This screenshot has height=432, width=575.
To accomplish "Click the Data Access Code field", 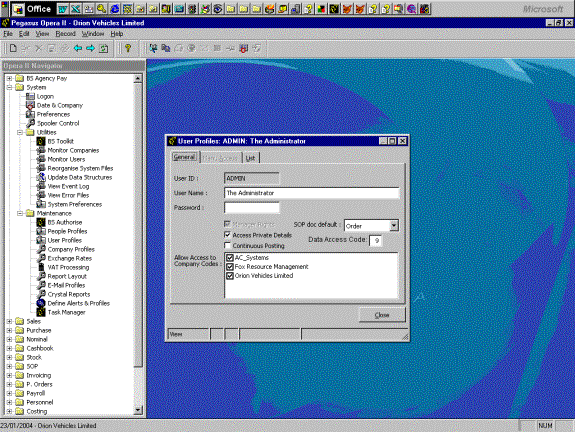I will [x=376, y=241].
